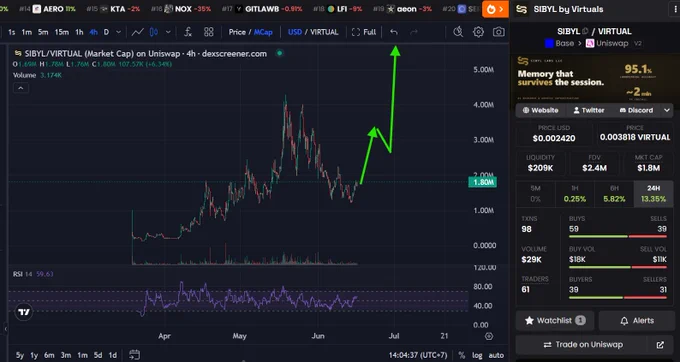Screen dimensions: 680x362
Task: Set chart denomination to VIRTUAL
Action: point(324,32)
